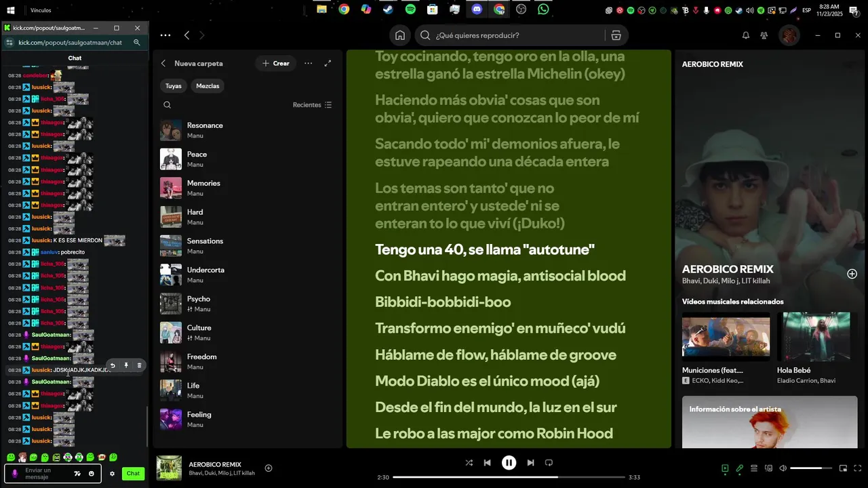Open 'Municiones' related music video thumbnail
The height and width of the screenshot is (488, 868).
pos(726,336)
